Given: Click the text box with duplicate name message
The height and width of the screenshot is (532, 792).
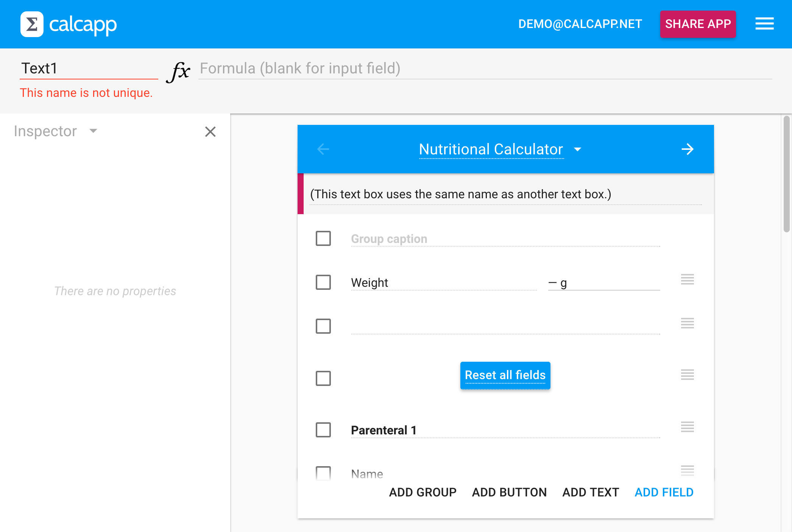Looking at the screenshot, I should 505,194.
